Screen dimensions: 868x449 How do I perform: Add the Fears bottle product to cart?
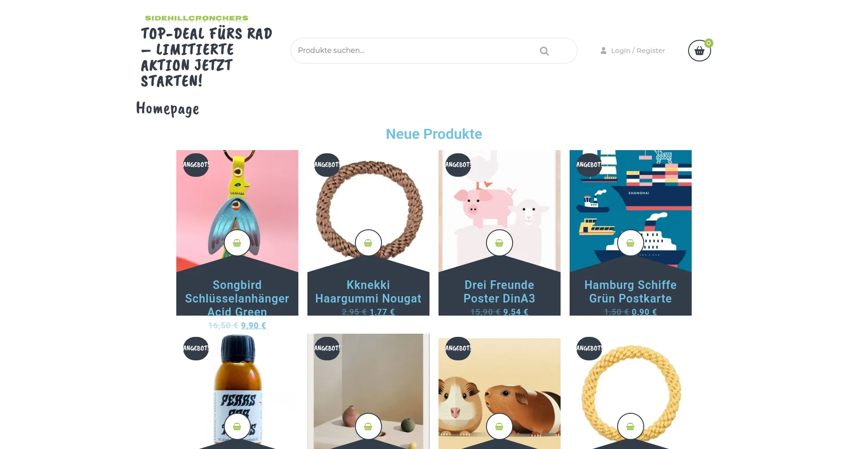(x=237, y=426)
